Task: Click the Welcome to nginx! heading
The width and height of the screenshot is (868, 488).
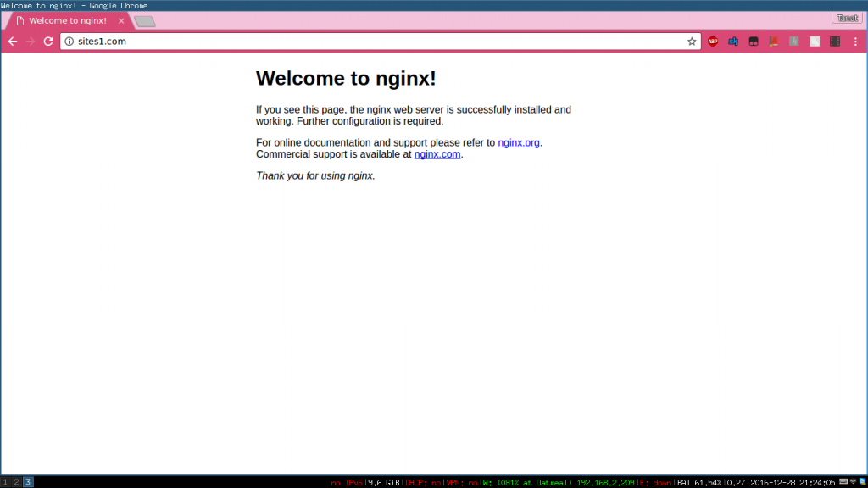Action: [346, 79]
